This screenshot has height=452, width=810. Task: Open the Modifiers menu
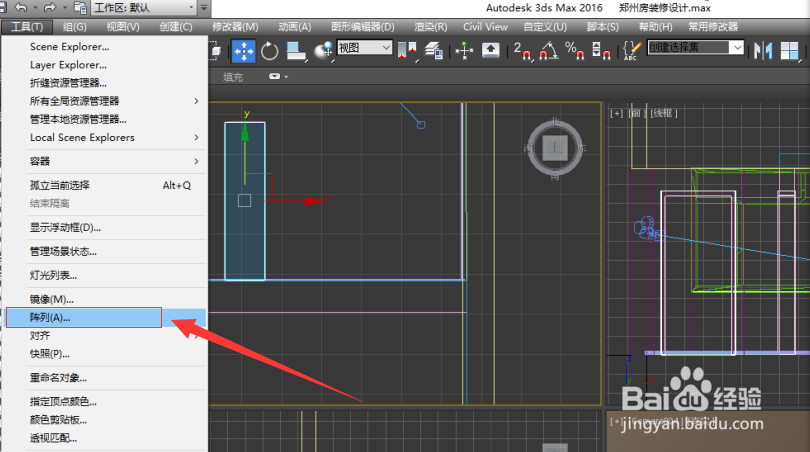[235, 27]
